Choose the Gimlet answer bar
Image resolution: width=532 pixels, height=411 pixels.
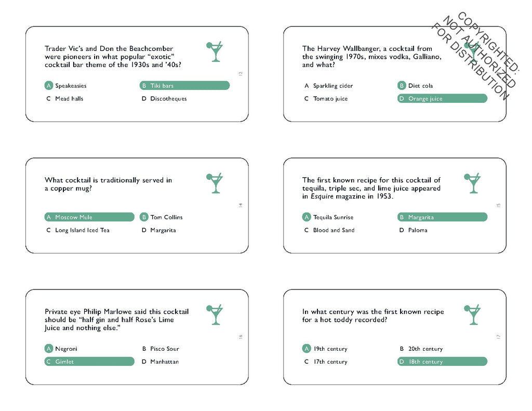click(x=89, y=362)
